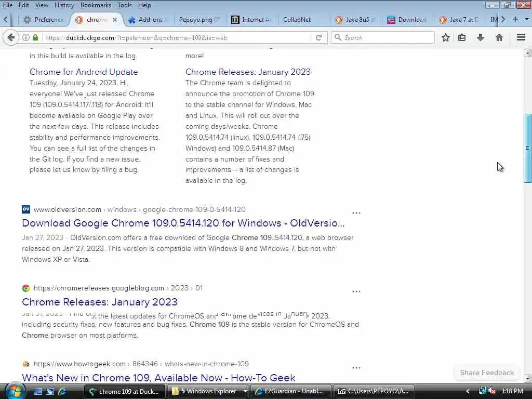
Task: Click the 3:18 PM system clock
Action: [x=512, y=391]
